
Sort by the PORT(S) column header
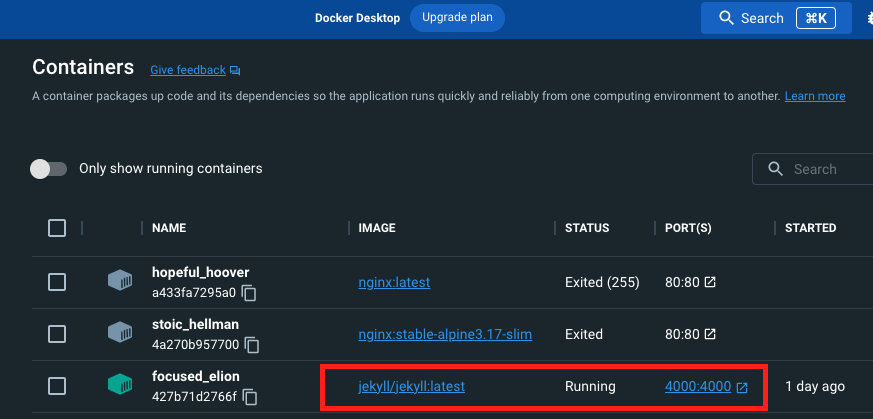point(688,228)
